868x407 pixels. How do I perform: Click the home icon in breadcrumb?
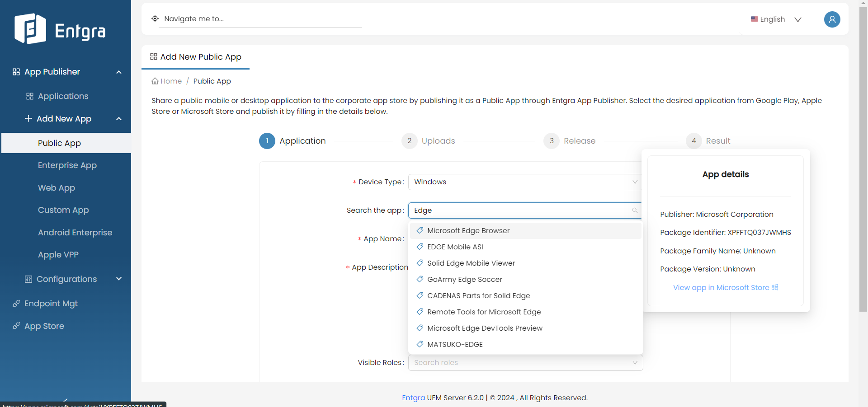click(x=155, y=81)
